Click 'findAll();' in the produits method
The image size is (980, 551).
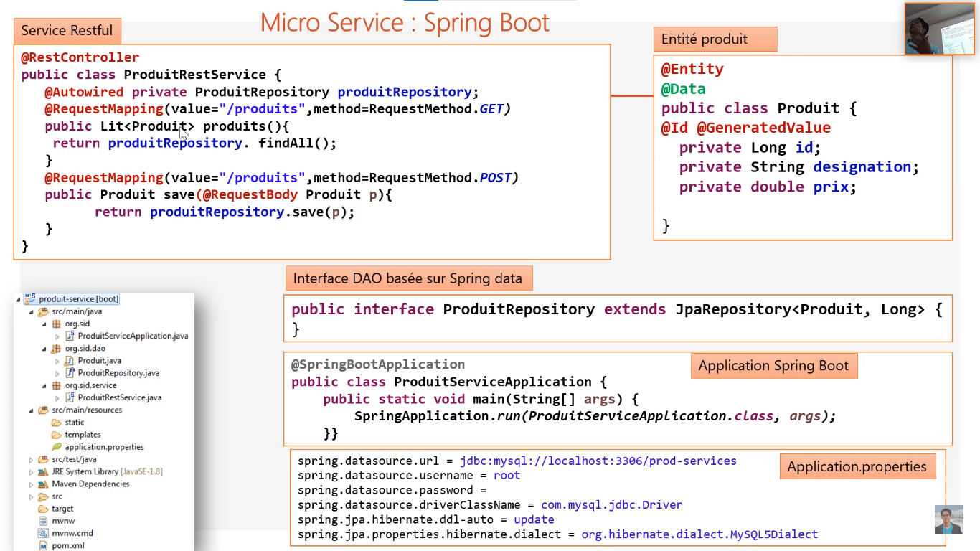(298, 143)
